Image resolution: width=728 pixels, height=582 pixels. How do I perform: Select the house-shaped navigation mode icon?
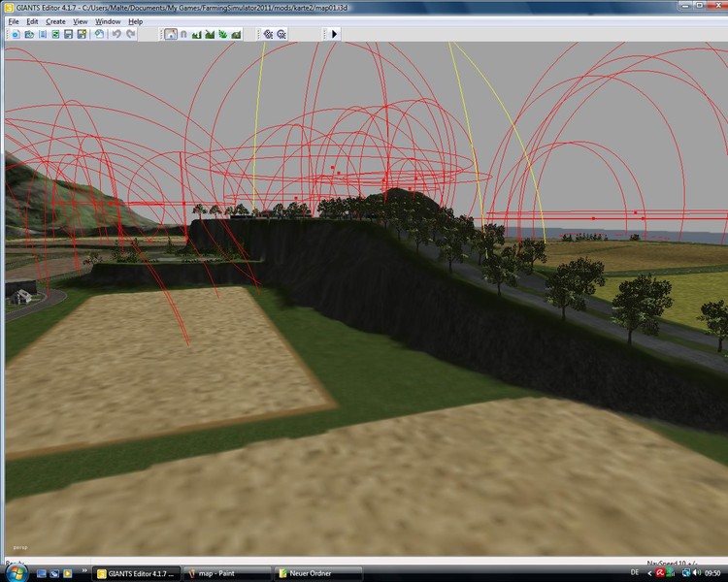click(x=171, y=34)
